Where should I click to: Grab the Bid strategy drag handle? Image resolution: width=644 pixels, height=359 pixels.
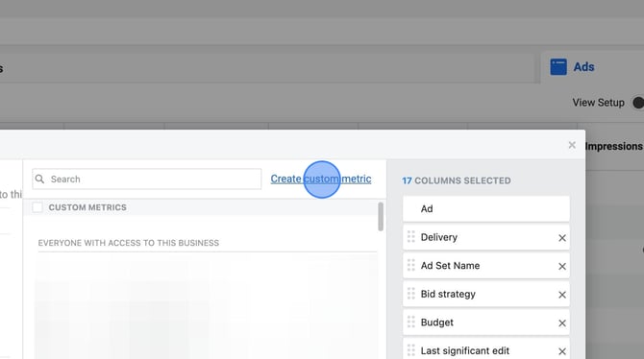pyautogui.click(x=411, y=294)
